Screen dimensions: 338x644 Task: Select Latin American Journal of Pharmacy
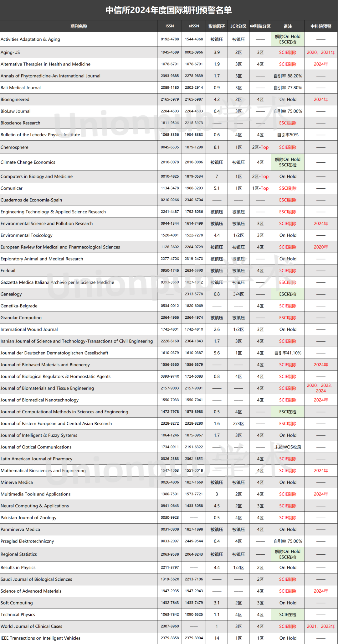[36, 459]
